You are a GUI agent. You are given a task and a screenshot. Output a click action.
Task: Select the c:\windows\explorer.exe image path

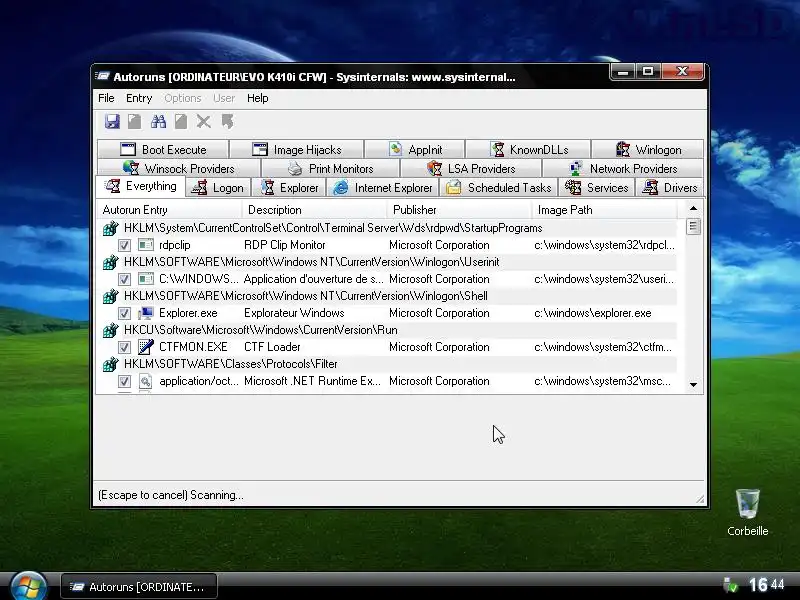(593, 313)
